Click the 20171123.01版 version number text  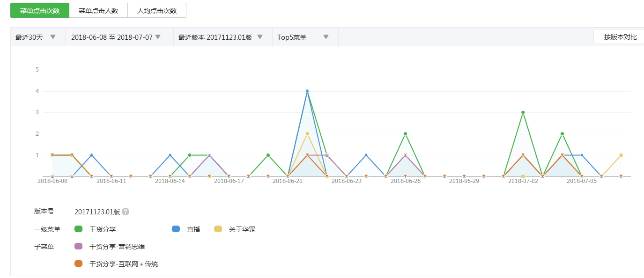coord(97,212)
